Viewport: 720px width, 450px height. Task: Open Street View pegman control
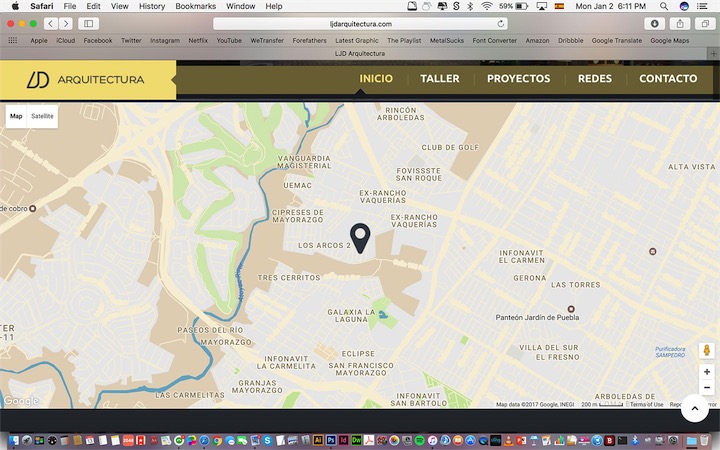coord(707,351)
